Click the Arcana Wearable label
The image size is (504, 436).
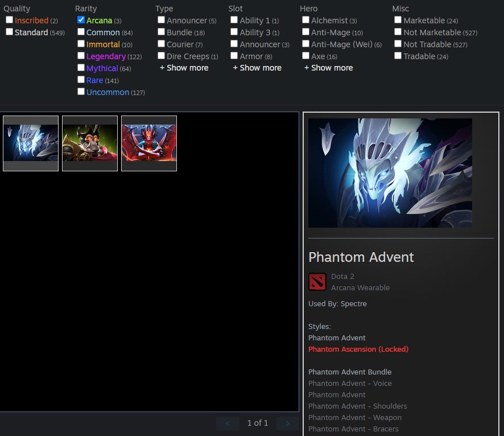pyautogui.click(x=360, y=288)
